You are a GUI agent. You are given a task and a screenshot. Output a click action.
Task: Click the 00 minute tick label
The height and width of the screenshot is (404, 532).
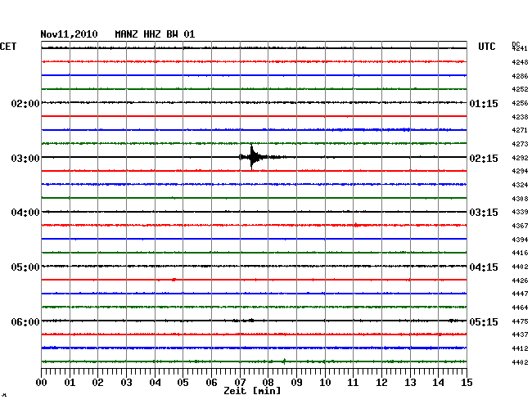point(42,383)
